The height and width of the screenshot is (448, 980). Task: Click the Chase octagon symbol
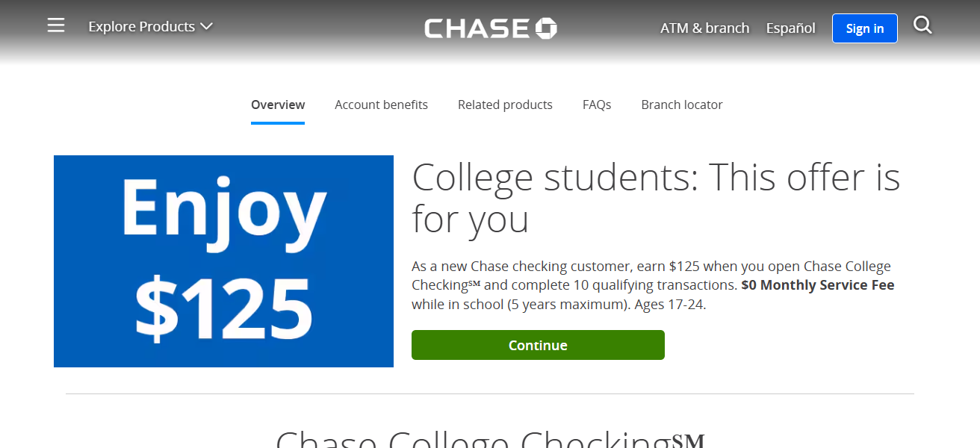pos(545,28)
